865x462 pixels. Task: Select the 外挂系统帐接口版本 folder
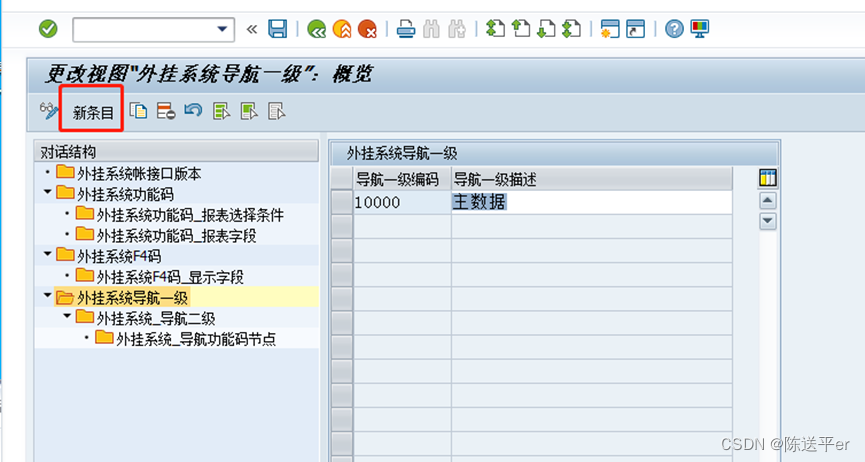(129, 173)
